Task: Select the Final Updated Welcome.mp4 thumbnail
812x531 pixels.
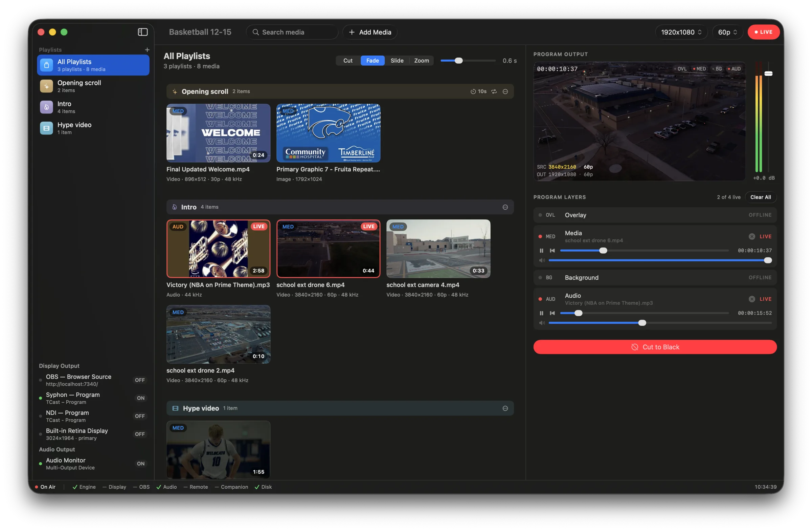Action: pyautogui.click(x=218, y=133)
